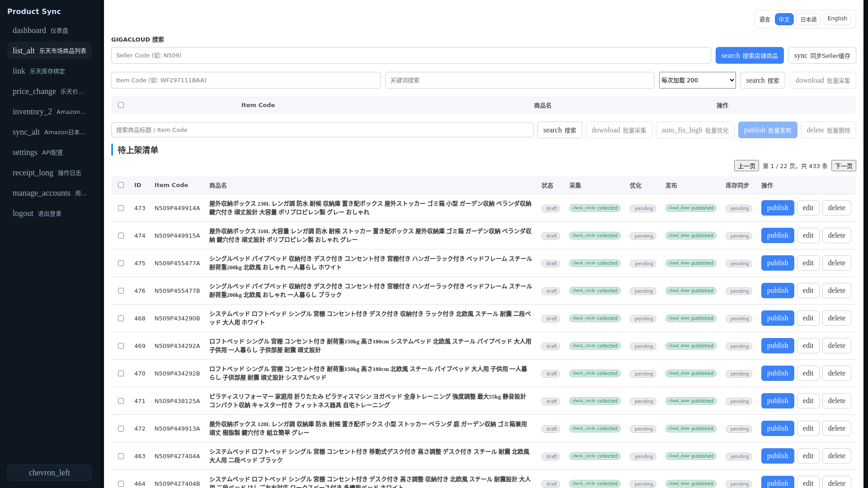Delete item N509P449914A
868x488 pixels.
tap(837, 208)
